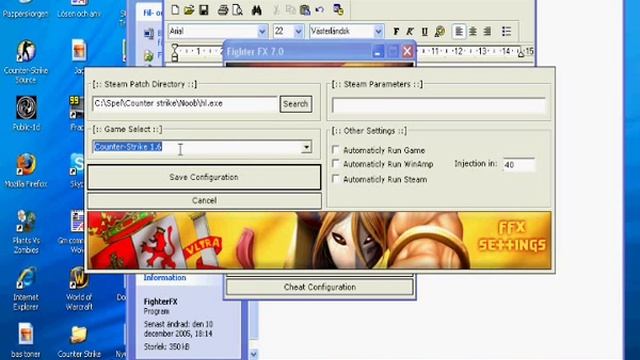Open Counter-Strike Source desktop icon
The height and width of the screenshot is (360, 640).
click(26, 62)
